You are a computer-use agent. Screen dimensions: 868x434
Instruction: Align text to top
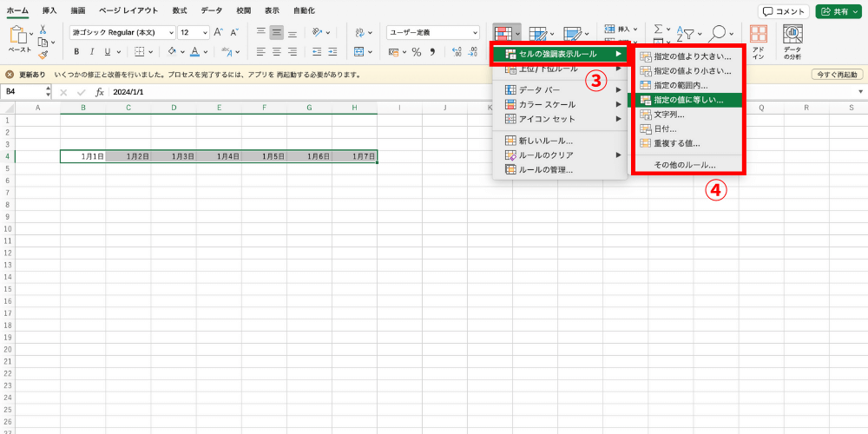260,33
